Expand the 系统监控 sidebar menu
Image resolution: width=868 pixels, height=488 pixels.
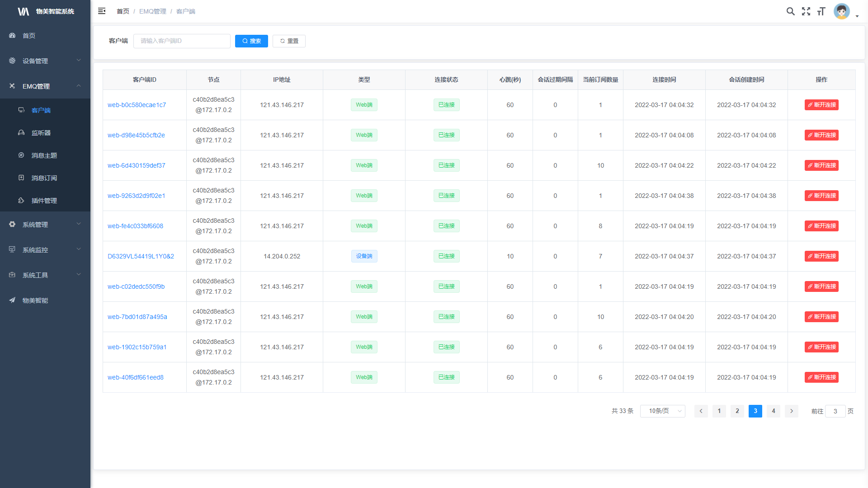point(45,250)
